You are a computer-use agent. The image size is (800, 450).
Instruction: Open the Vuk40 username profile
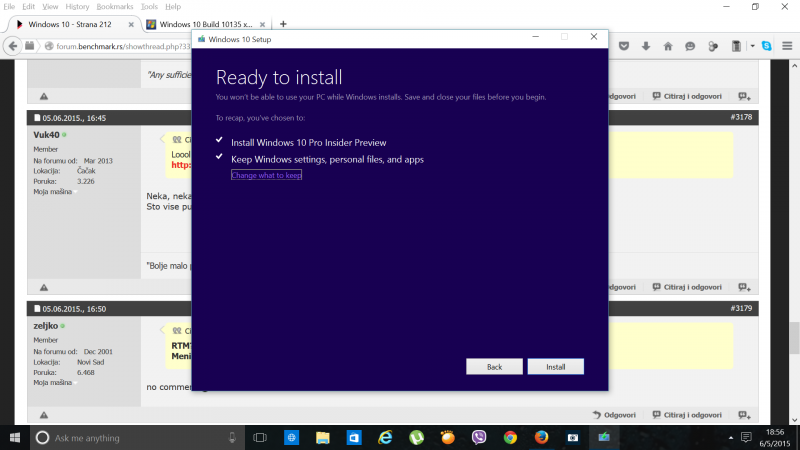click(46, 135)
